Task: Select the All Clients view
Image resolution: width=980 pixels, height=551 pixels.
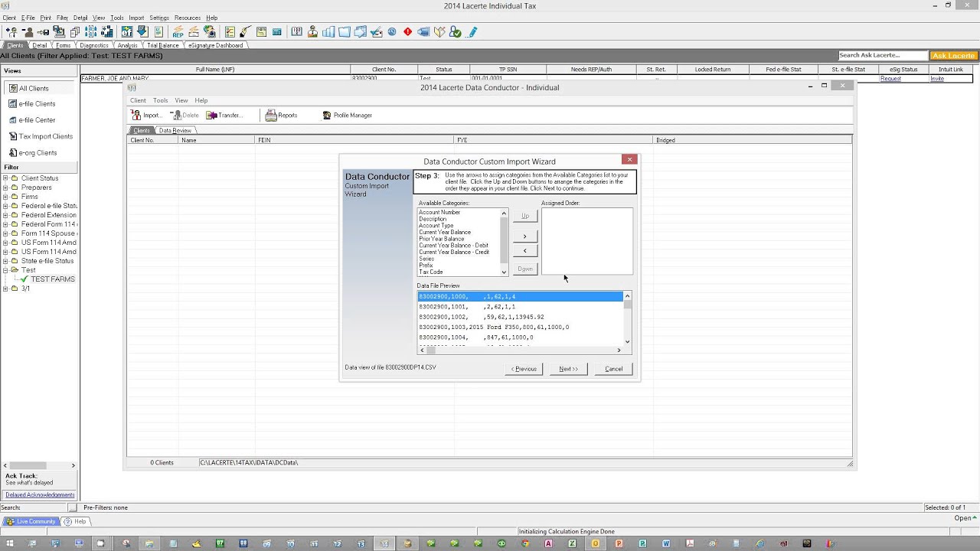Action: 34,88
